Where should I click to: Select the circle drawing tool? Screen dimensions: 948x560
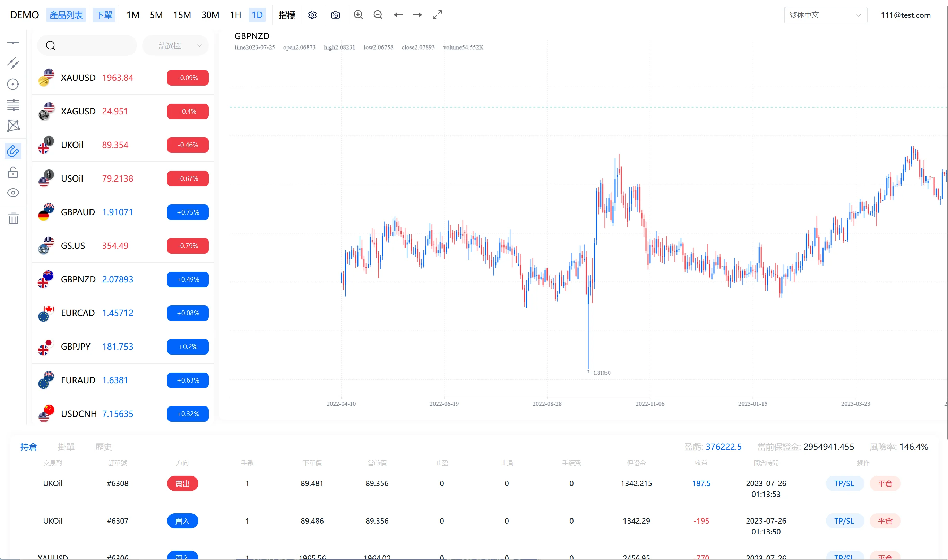pos(13,84)
